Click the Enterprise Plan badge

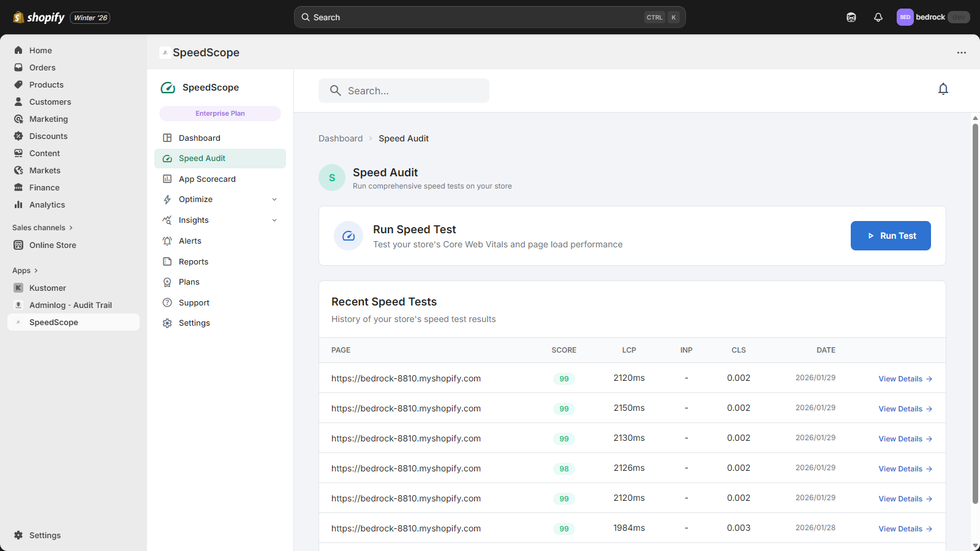click(219, 113)
